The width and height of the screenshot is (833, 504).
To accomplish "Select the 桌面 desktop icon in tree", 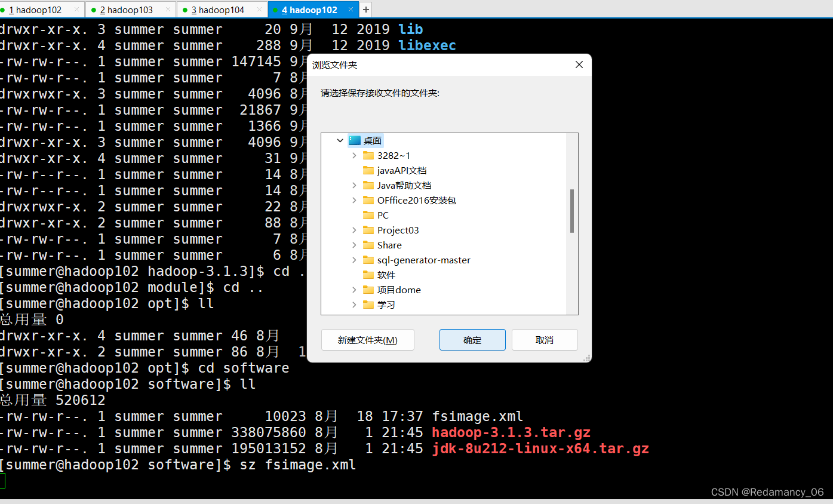I will pyautogui.click(x=355, y=140).
